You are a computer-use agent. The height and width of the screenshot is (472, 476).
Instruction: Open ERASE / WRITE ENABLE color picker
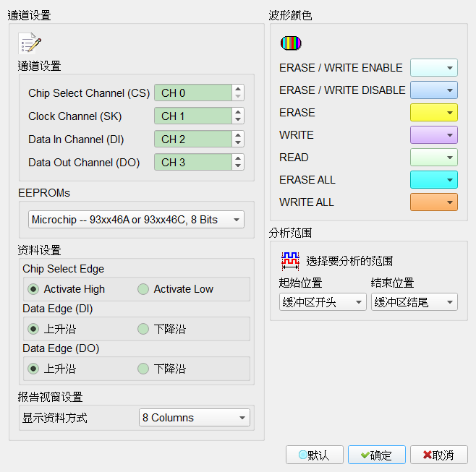[434, 68]
